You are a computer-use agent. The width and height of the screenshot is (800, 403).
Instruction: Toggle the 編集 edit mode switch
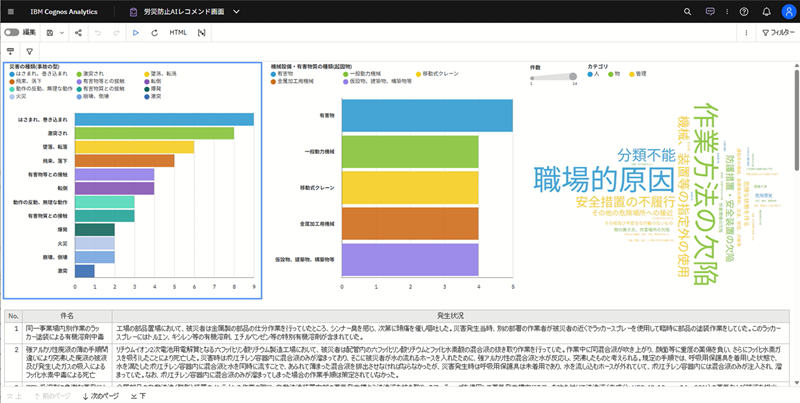(x=12, y=33)
